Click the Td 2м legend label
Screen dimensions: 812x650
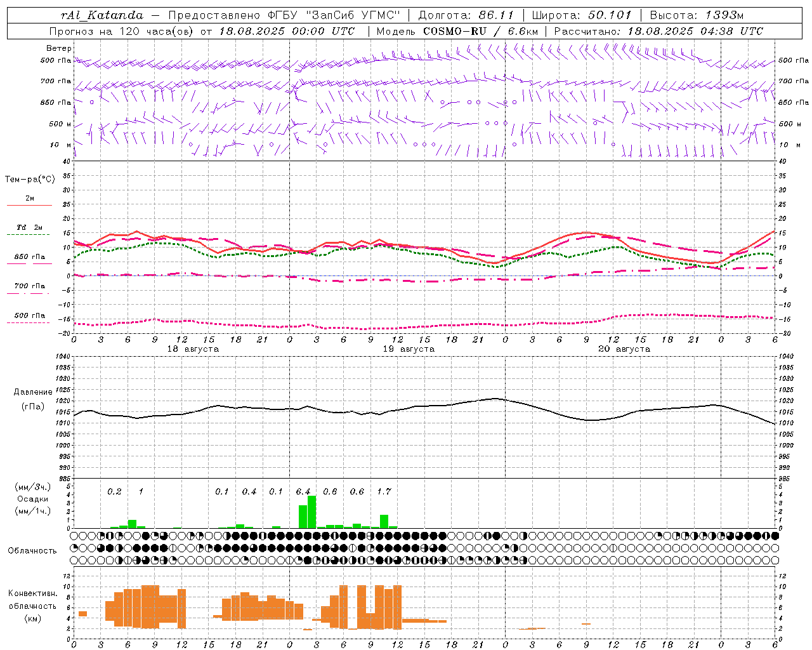pos(30,227)
